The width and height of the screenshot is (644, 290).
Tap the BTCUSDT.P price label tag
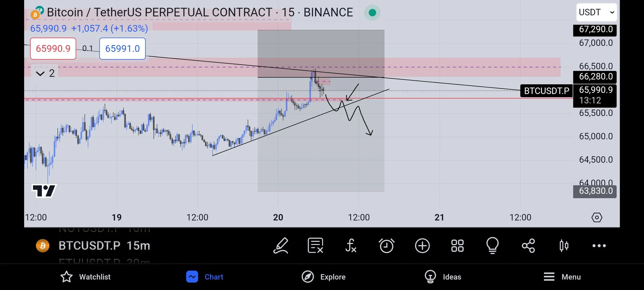547,91
